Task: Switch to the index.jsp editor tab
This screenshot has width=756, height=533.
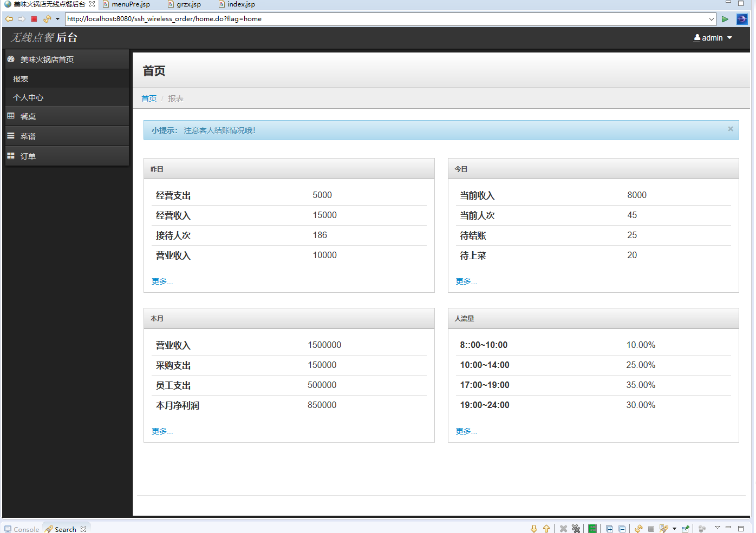Action: click(x=240, y=4)
